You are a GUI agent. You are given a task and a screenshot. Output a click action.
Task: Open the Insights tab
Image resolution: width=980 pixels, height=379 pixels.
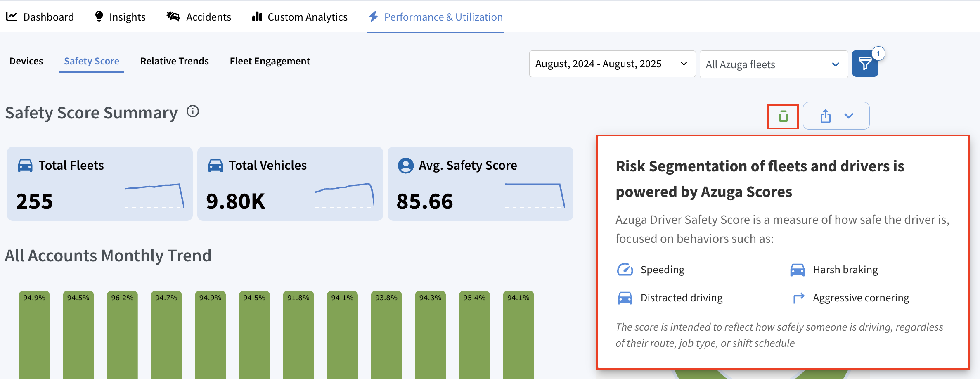[x=120, y=17]
